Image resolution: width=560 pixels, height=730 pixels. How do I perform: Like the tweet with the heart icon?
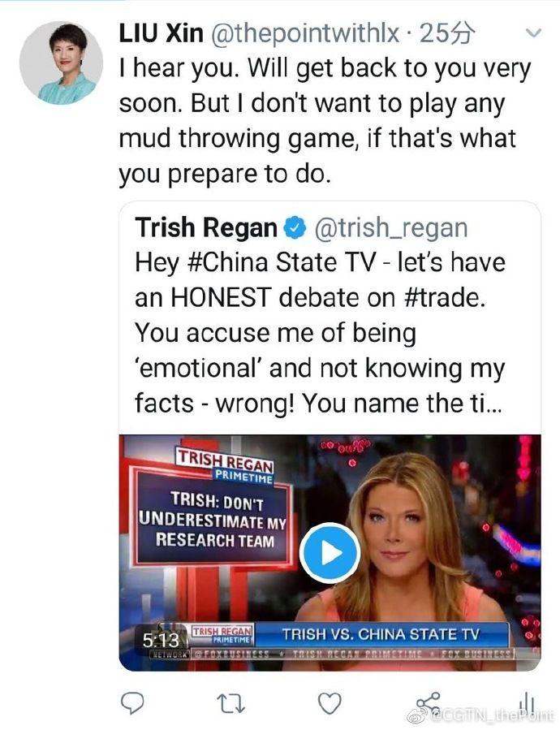click(328, 702)
